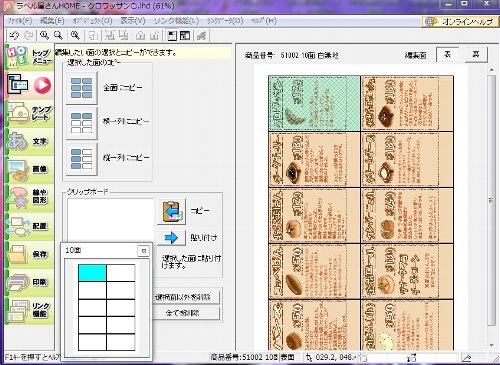Open the 画像 image sidebar item
The height and width of the screenshot is (365, 500).
click(29, 169)
